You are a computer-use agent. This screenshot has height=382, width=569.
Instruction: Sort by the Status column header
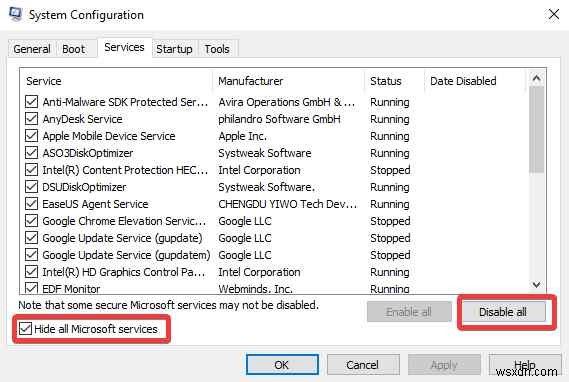394,81
